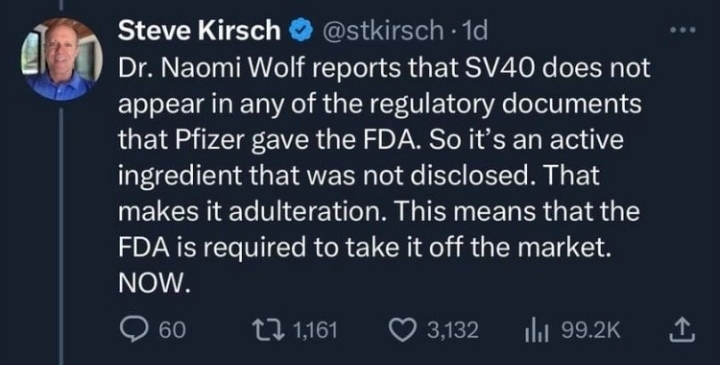Click tweet line mentioning Pfizer gave the FDA
This screenshot has height=365, width=720.
point(371,141)
